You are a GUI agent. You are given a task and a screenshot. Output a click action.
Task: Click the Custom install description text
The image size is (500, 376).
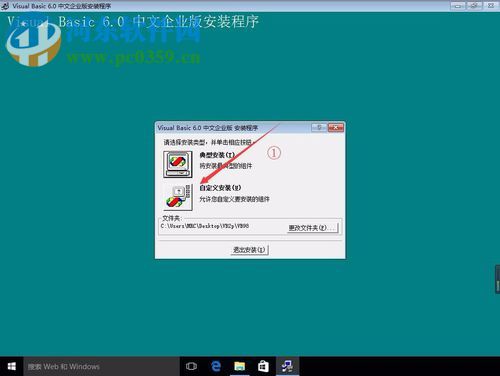click(234, 199)
